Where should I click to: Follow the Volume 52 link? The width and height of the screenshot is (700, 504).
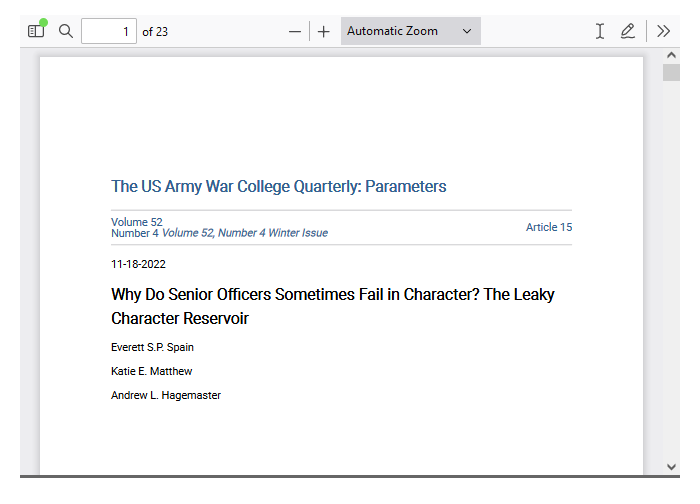[137, 222]
